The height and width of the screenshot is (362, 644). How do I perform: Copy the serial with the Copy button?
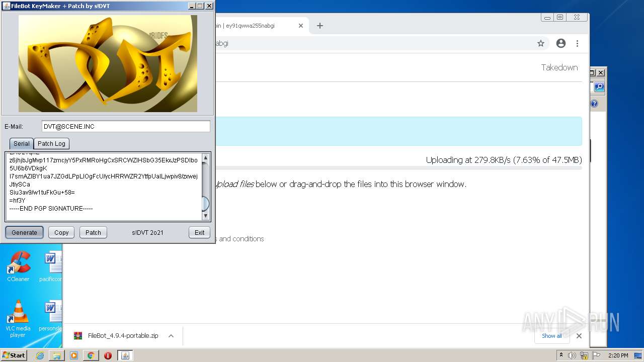61,232
